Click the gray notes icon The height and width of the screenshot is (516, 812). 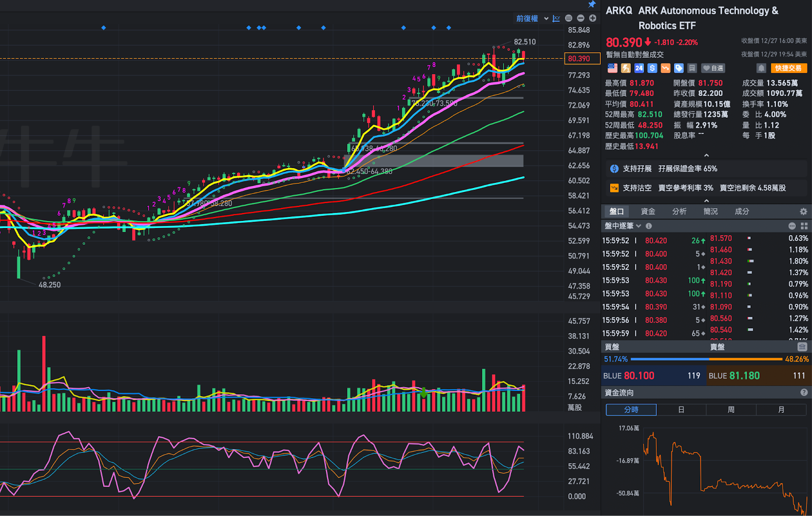point(692,68)
